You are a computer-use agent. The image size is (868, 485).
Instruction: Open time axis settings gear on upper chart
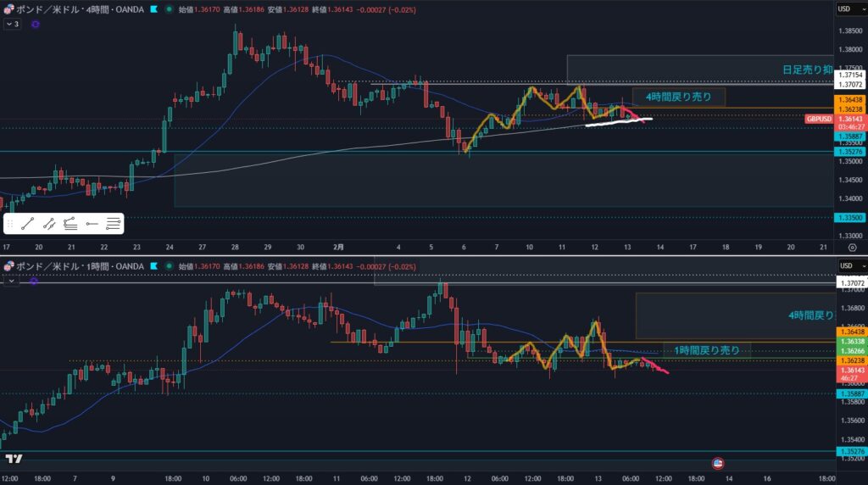point(851,246)
